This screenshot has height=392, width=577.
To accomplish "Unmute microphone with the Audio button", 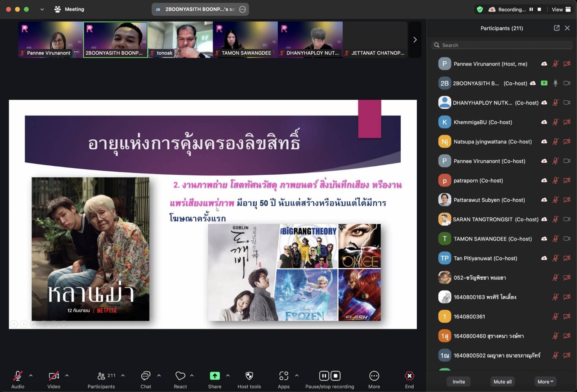I will [17, 379].
